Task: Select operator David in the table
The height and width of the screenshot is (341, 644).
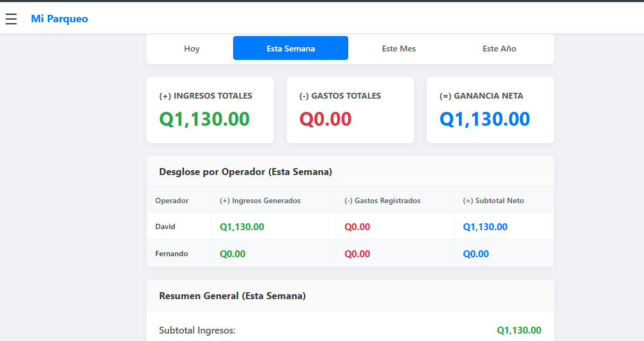Action: pyautogui.click(x=165, y=226)
